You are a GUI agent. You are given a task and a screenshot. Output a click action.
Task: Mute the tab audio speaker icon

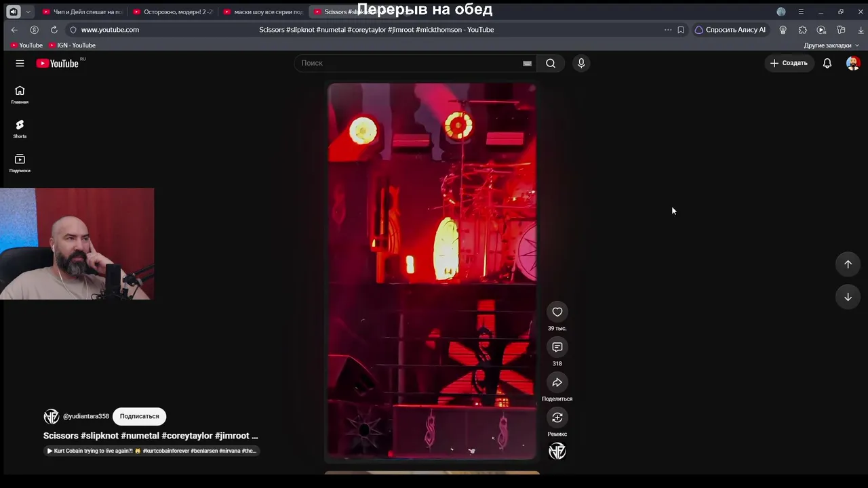pos(13,12)
